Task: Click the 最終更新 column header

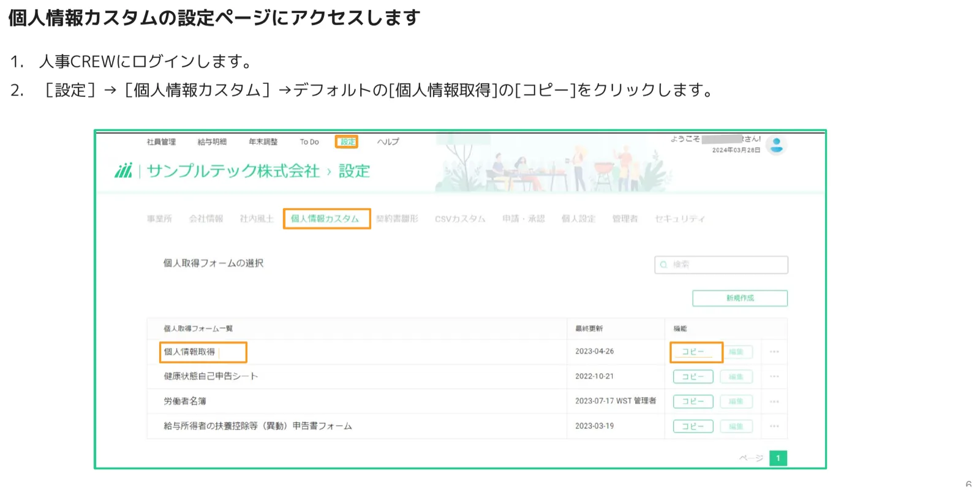Action: [589, 329]
